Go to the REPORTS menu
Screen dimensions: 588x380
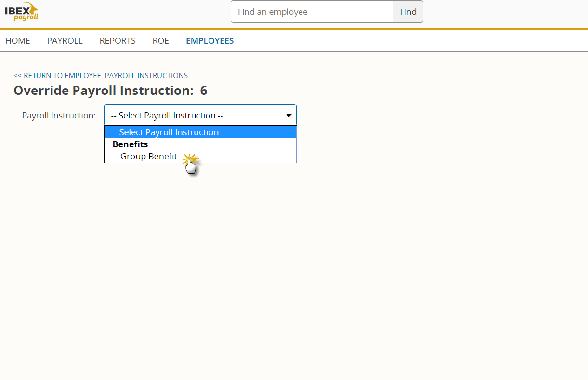click(x=118, y=41)
